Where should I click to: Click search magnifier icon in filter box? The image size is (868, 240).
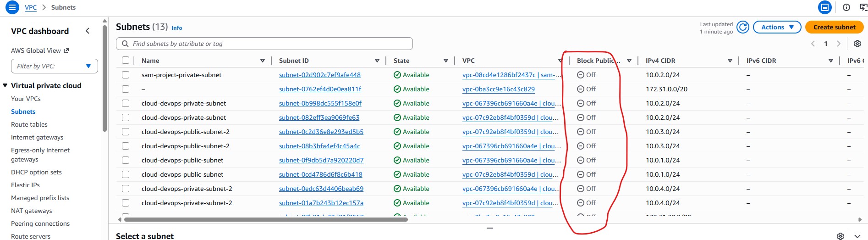[126, 44]
